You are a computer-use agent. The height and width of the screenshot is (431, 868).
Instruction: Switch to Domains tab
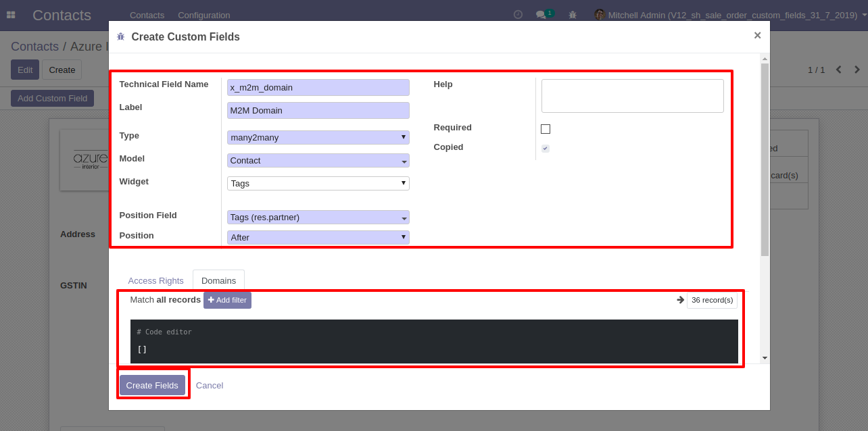pos(218,280)
